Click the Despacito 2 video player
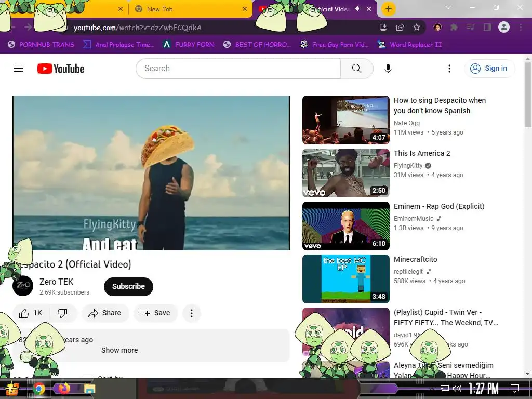 pos(151,173)
